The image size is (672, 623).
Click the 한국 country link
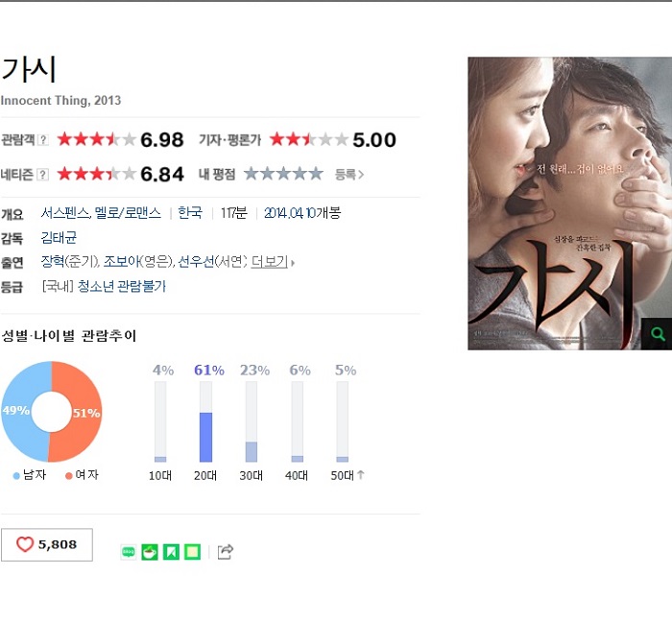(x=190, y=212)
